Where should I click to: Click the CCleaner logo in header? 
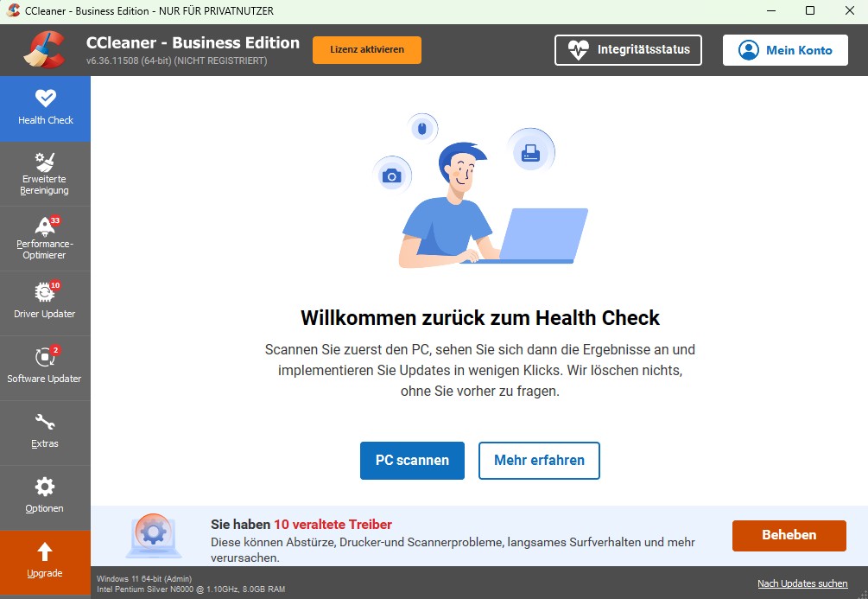(46, 50)
